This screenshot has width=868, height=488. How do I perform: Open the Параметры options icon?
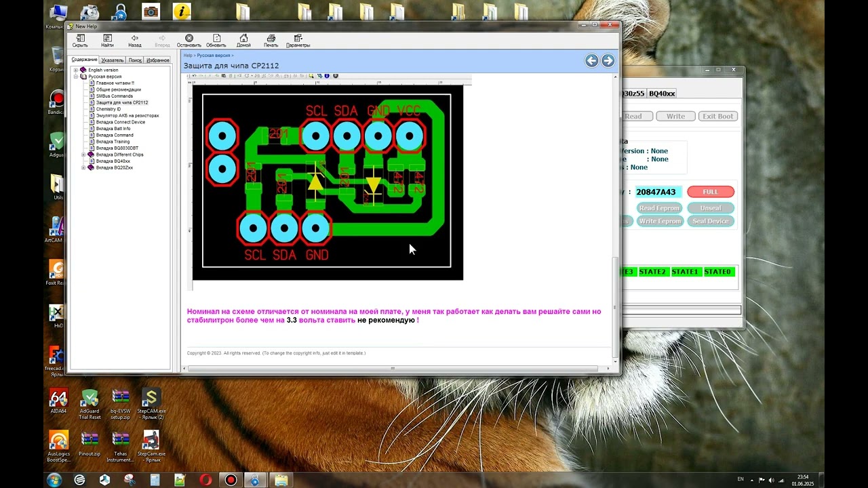click(298, 41)
